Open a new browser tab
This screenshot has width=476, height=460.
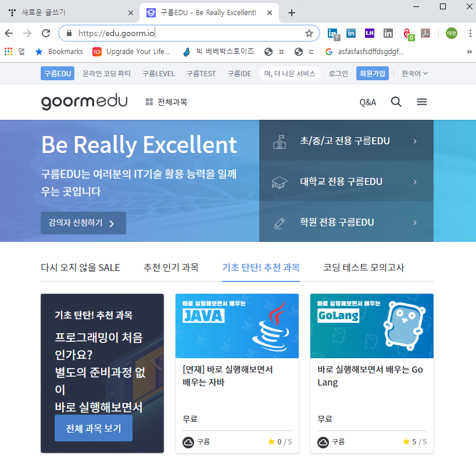[x=291, y=13]
